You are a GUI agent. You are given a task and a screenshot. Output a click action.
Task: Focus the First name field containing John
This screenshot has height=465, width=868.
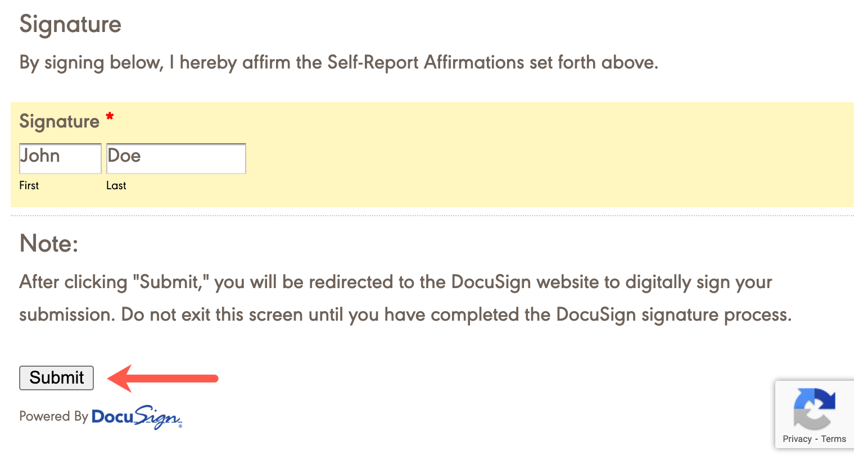tap(60, 158)
